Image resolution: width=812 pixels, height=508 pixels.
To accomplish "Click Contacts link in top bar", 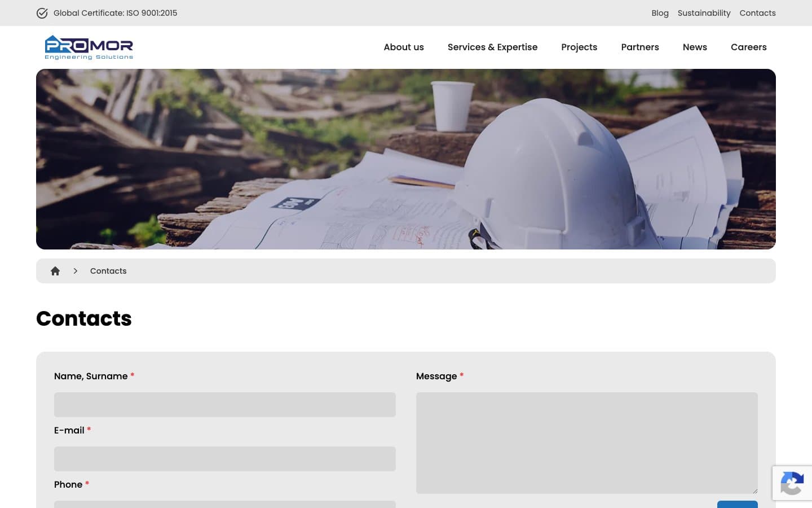I will (x=757, y=13).
